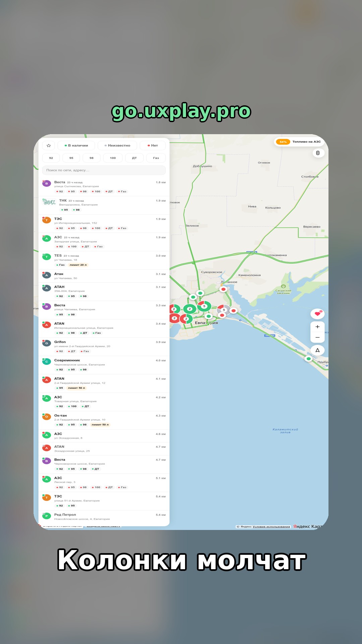The width and height of the screenshot is (362, 644).
Task: Open АЗС row at ул Эскадронная, 8
Action: (x=104, y=436)
